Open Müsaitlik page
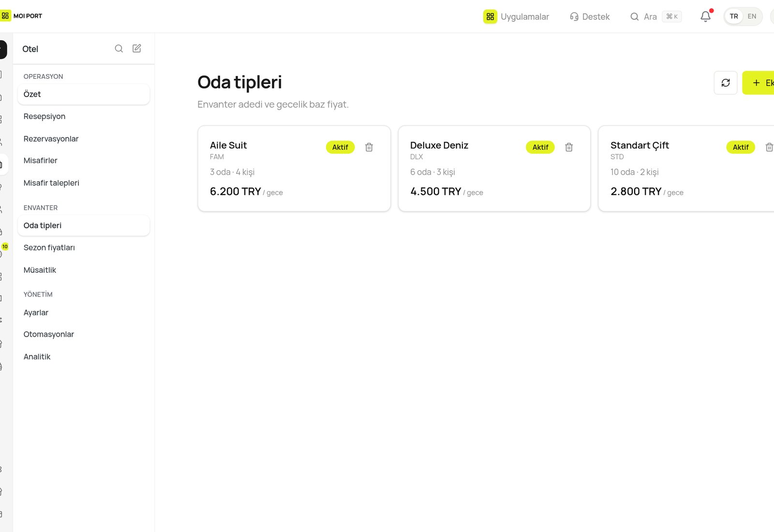The height and width of the screenshot is (532, 774). (x=84, y=270)
